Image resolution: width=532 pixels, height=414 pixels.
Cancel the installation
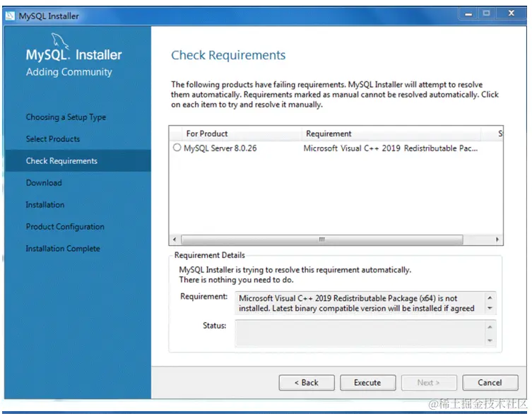click(490, 383)
